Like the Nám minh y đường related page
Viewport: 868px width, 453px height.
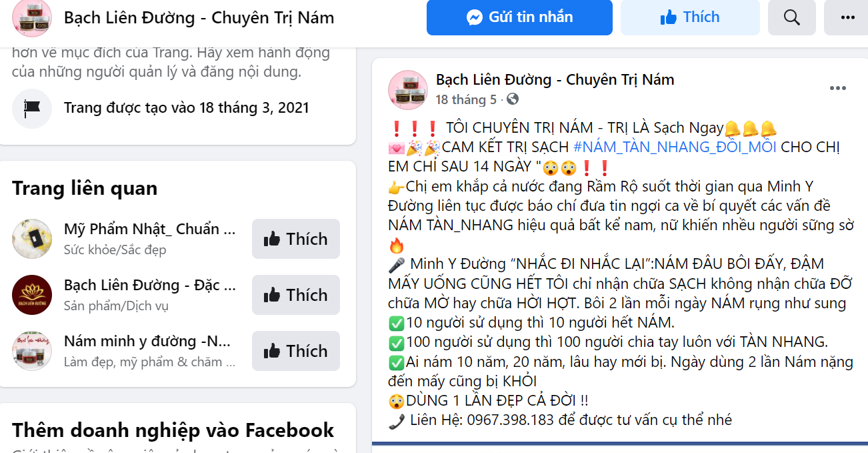pos(296,351)
